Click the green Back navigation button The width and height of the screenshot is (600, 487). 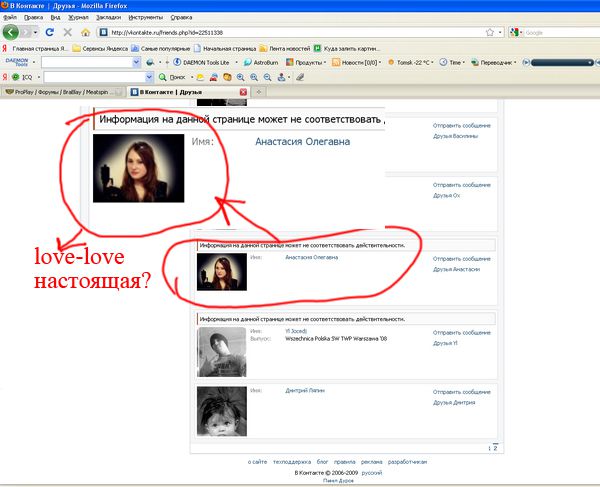pos(11,32)
